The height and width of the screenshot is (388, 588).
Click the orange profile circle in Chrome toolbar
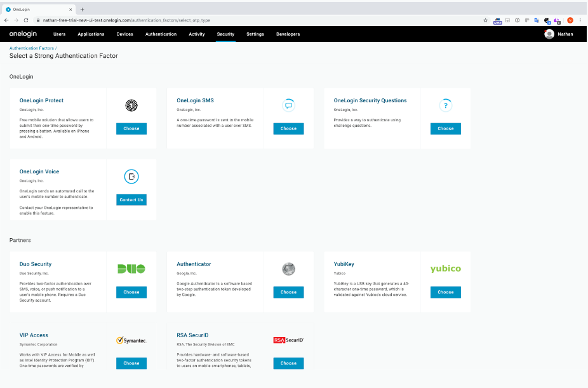[570, 20]
